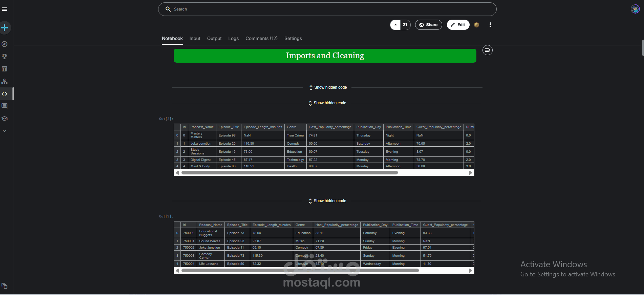Switch to the Comments (12) tab
Image resolution: width=644 pixels, height=295 pixels.
[x=261, y=38]
